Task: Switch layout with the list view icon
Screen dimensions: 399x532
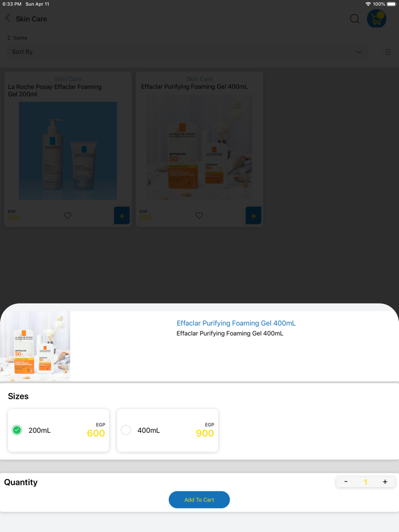Action: [x=387, y=52]
